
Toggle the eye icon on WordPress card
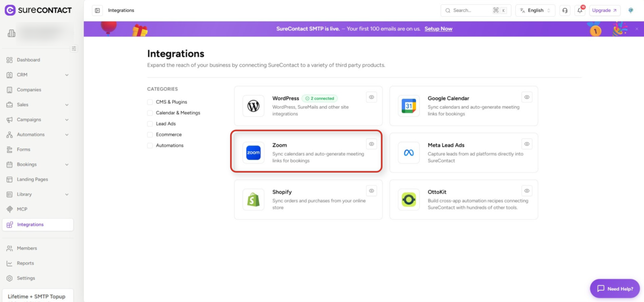371,97
